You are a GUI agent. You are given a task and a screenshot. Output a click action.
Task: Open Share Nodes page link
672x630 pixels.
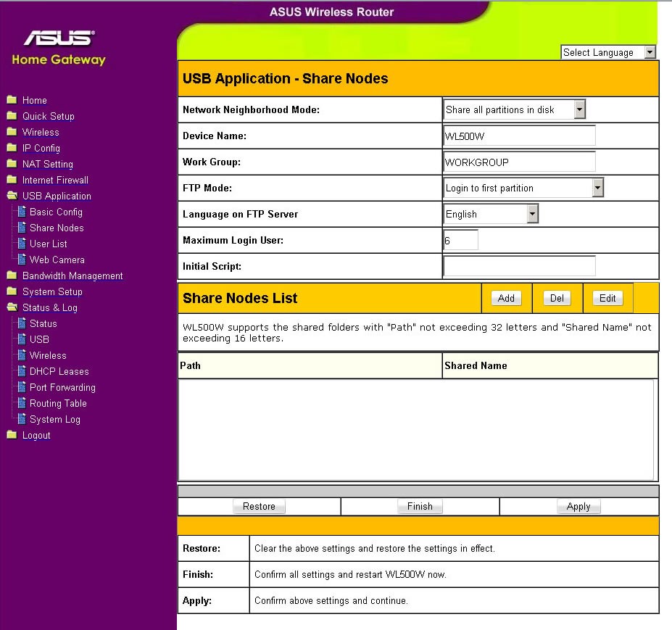[57, 228]
